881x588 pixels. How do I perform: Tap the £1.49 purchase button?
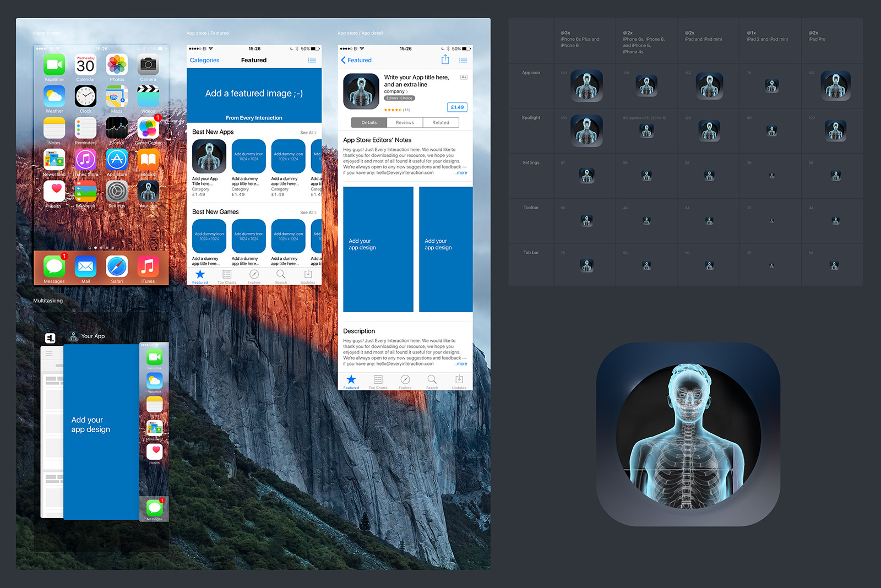point(456,107)
